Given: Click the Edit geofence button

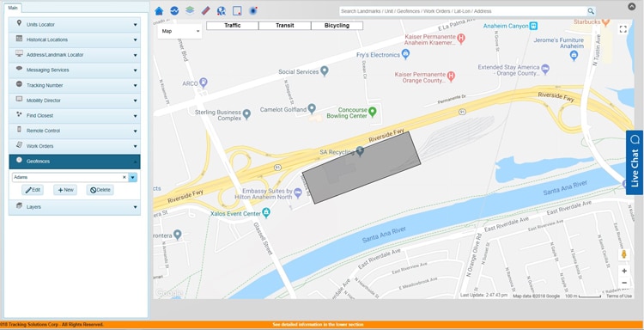Looking at the screenshot, I should coord(33,190).
